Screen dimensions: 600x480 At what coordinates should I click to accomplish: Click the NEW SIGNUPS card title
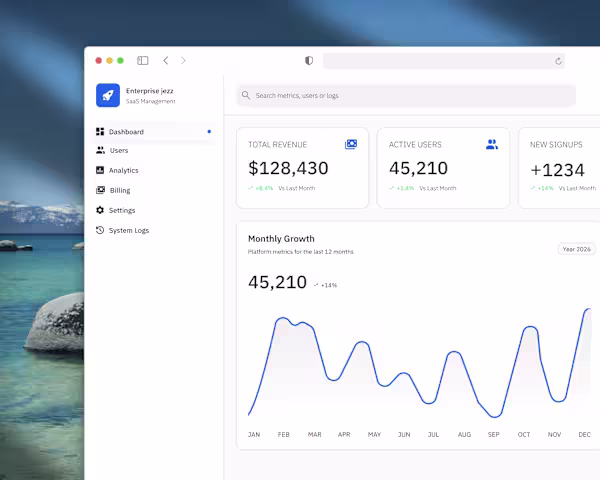coord(556,145)
